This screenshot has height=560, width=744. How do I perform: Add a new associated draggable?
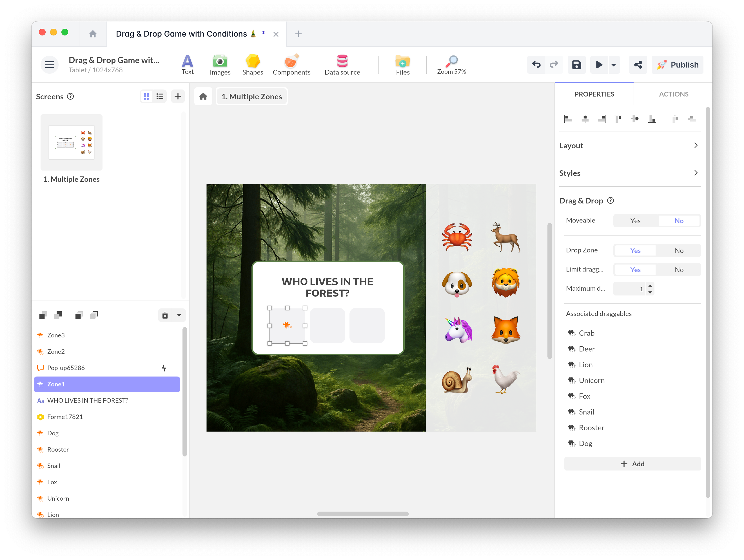click(x=632, y=463)
